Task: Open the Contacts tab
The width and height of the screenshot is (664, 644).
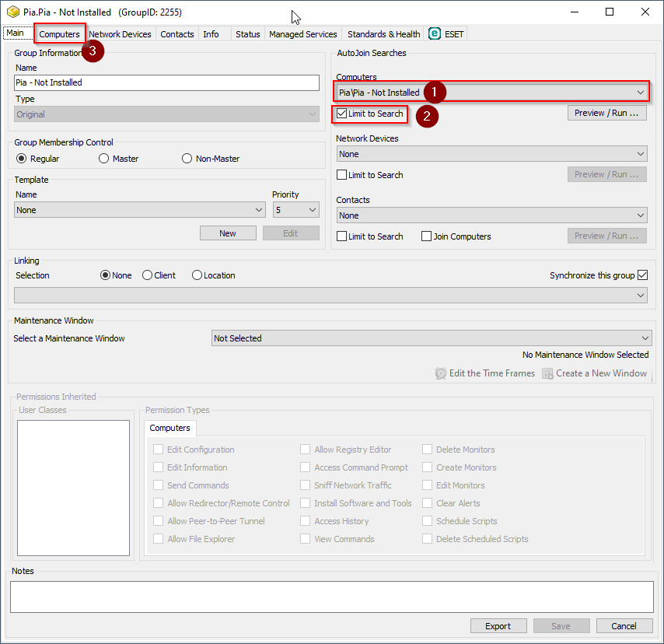Action: coord(177,34)
